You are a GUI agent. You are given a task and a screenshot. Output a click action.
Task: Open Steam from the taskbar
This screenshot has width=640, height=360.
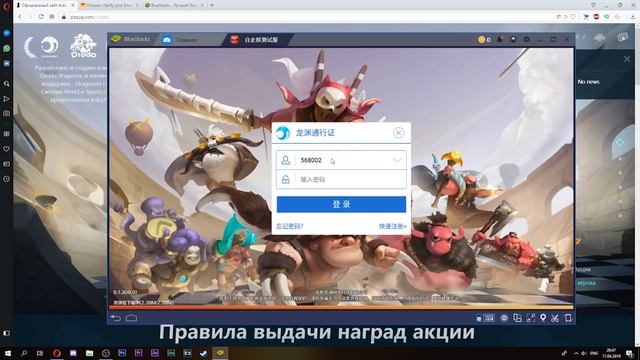[x=204, y=353]
